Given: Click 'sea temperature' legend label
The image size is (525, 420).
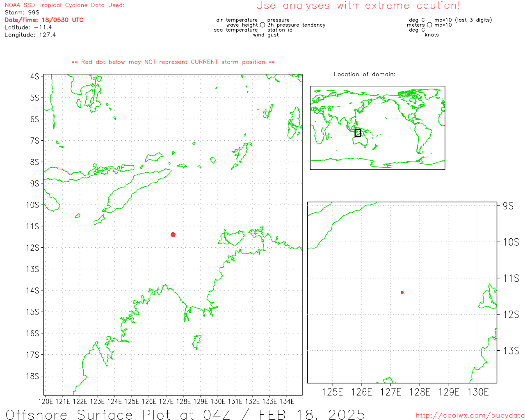Looking at the screenshot, I should [x=236, y=30].
